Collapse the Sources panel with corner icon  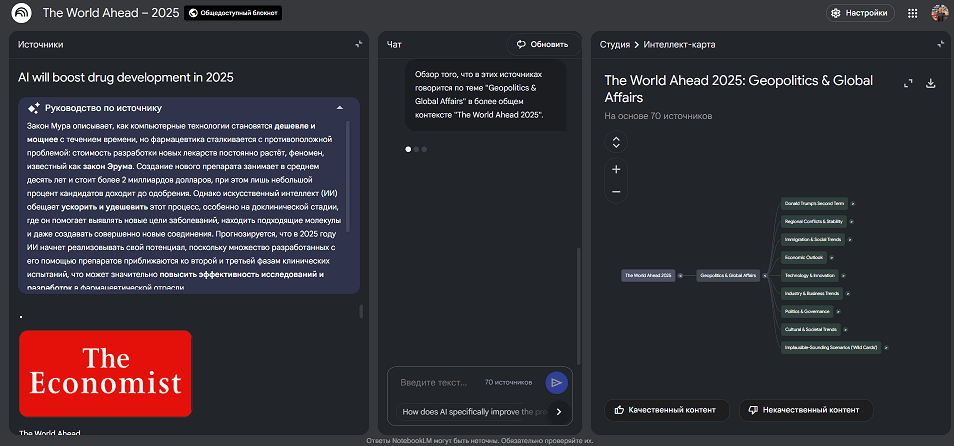pos(358,44)
